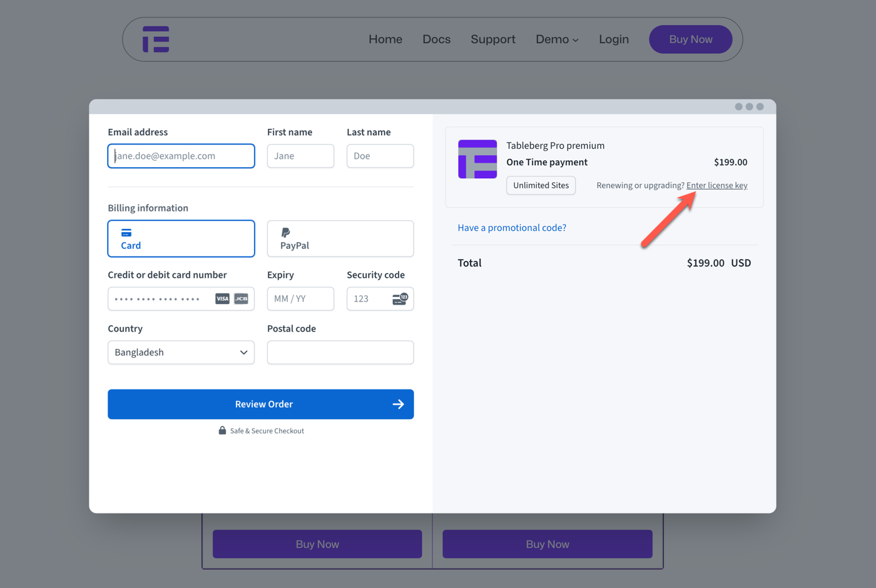Open the Support page

[492, 39]
